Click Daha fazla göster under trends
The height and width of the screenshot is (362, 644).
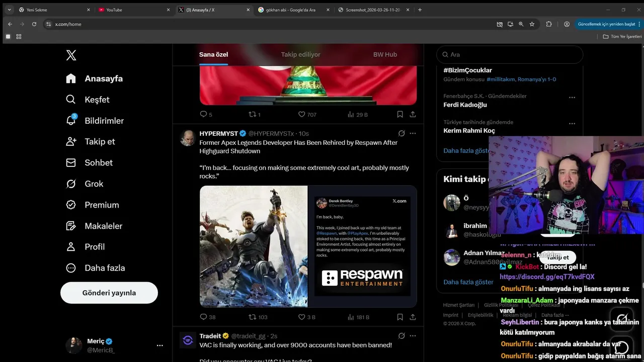tap(466, 150)
